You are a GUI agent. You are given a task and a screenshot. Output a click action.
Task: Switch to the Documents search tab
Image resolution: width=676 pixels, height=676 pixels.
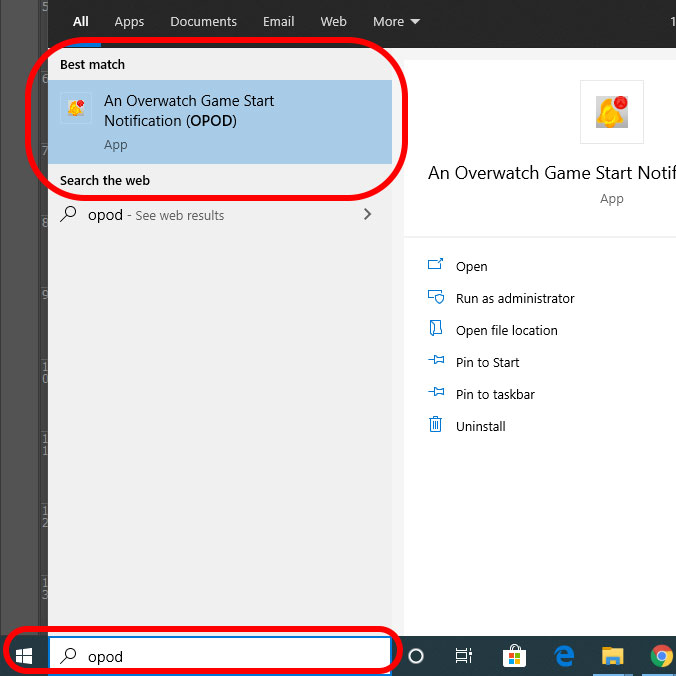click(x=203, y=22)
